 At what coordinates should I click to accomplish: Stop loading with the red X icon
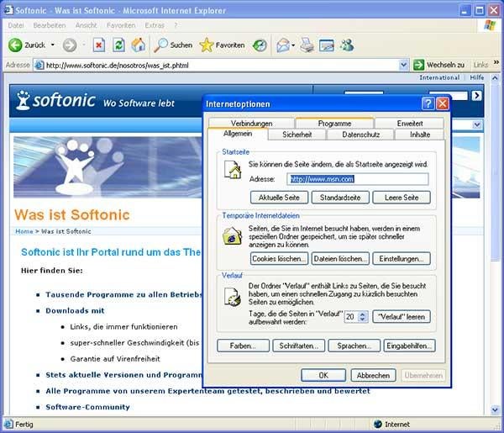99,45
